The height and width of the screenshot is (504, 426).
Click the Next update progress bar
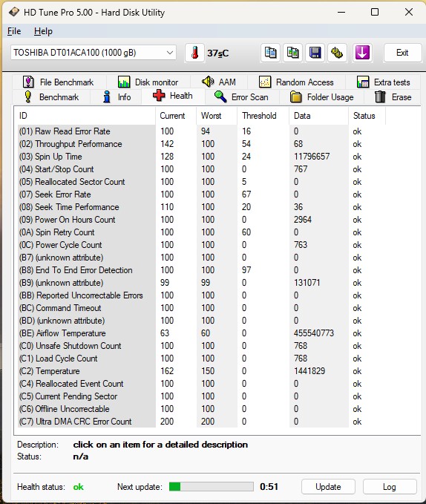211,487
